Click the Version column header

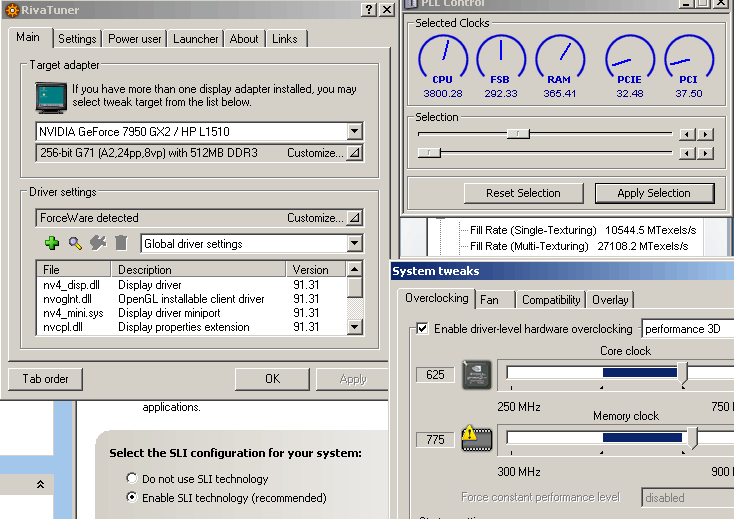316,270
